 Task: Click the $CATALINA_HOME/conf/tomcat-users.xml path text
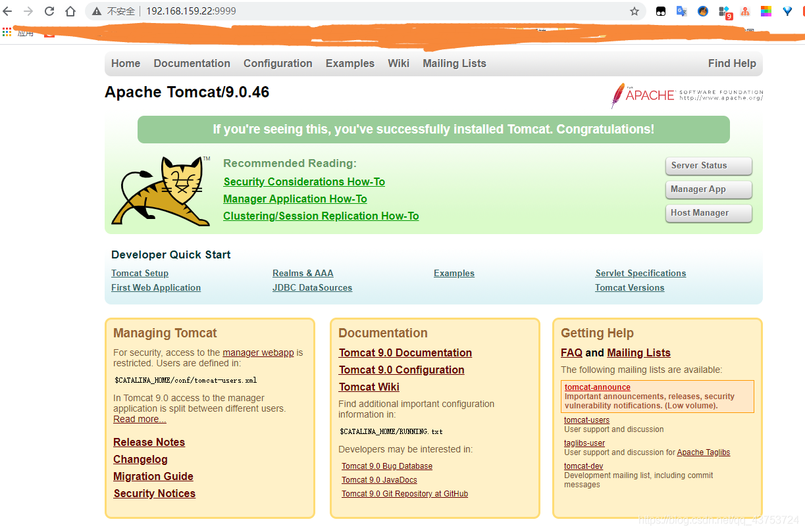pyautogui.click(x=186, y=380)
